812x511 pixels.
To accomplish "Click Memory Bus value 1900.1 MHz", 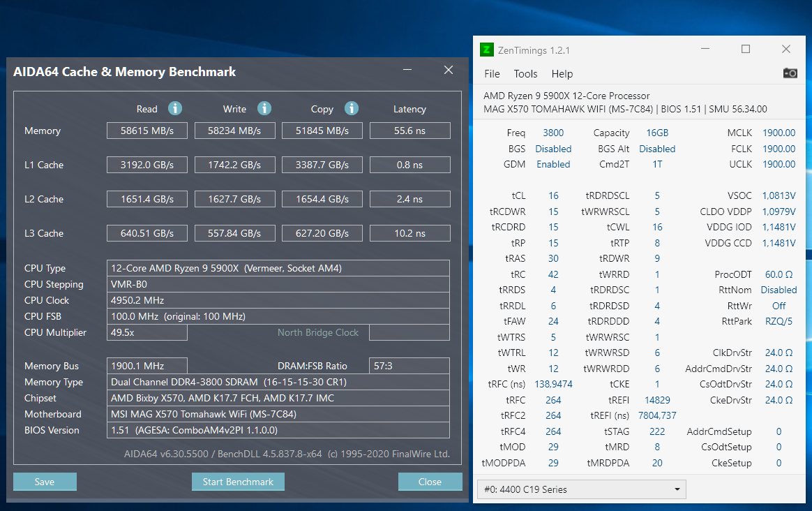I will pos(147,366).
